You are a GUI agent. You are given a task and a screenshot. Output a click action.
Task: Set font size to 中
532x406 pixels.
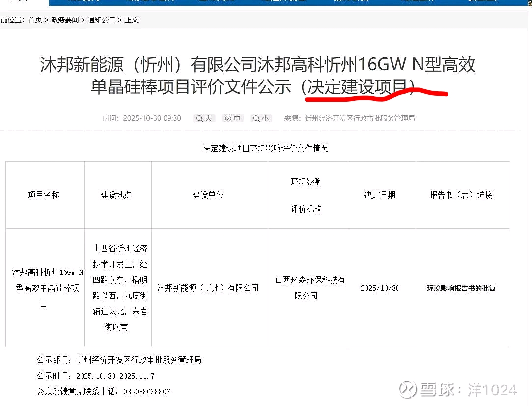pyautogui.click(x=232, y=118)
